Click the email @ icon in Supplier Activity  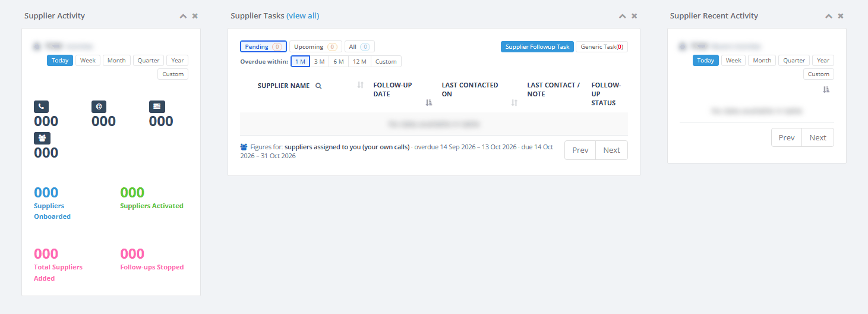99,106
